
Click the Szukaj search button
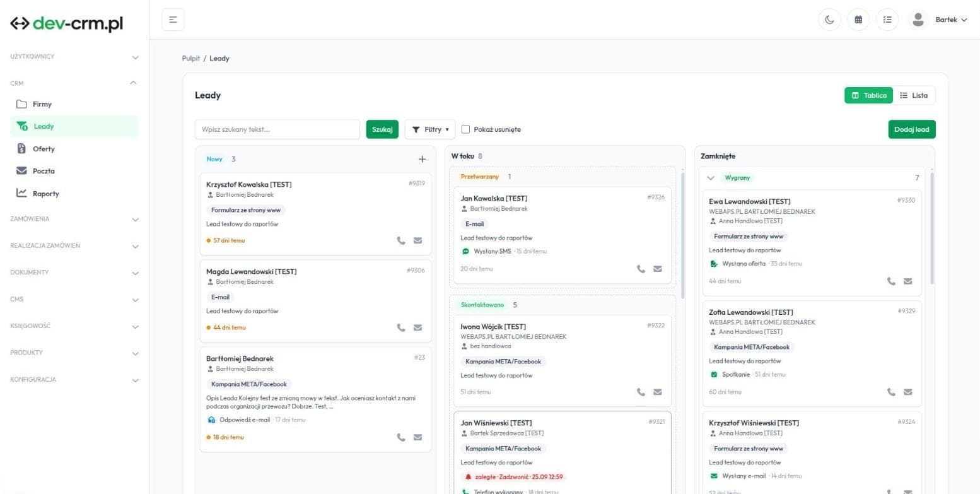pos(382,129)
